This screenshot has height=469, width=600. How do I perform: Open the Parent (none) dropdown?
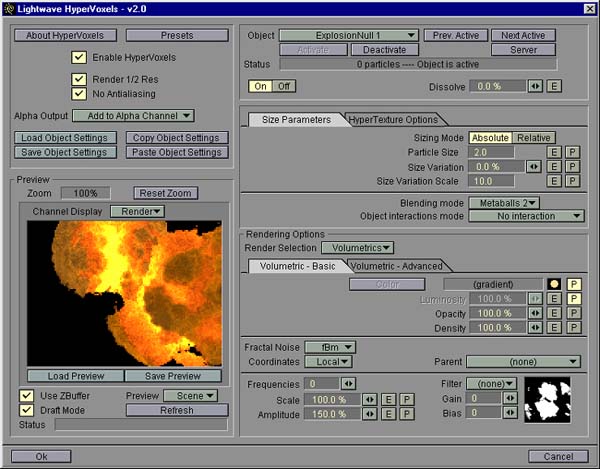(x=523, y=362)
